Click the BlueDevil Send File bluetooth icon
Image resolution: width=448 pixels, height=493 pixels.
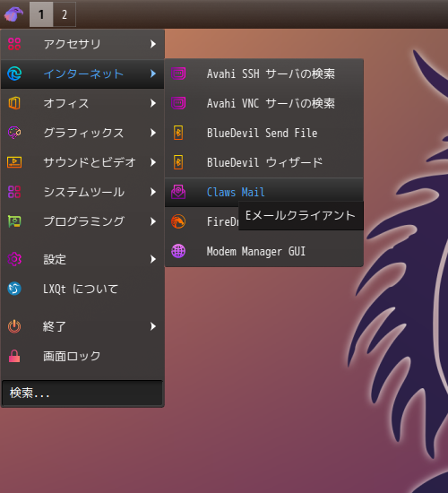click(178, 133)
